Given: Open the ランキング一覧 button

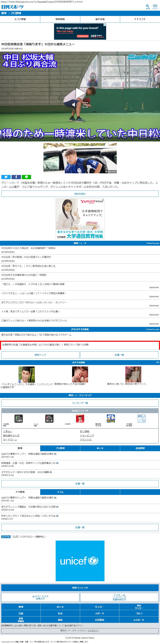Looking at the screenshot, I should click(x=80, y=403).
